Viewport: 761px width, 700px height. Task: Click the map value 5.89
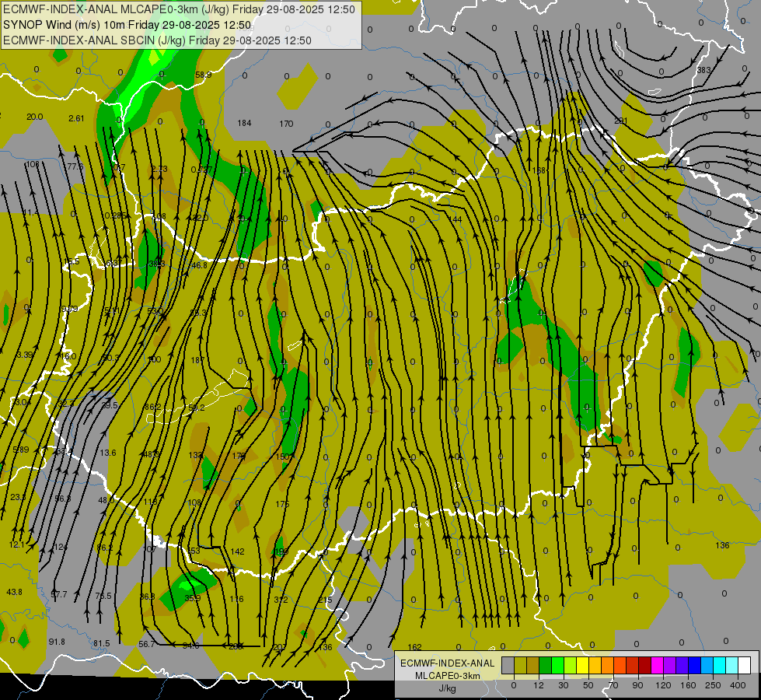(x=20, y=450)
